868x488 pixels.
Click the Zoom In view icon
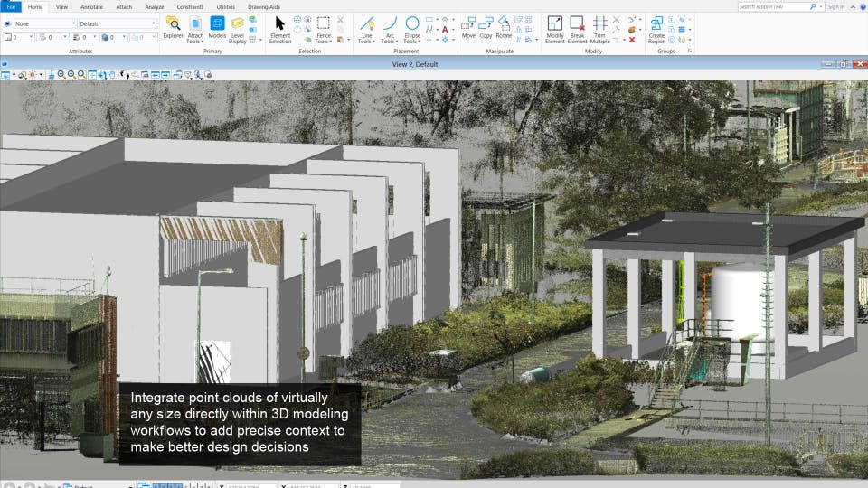[61, 75]
